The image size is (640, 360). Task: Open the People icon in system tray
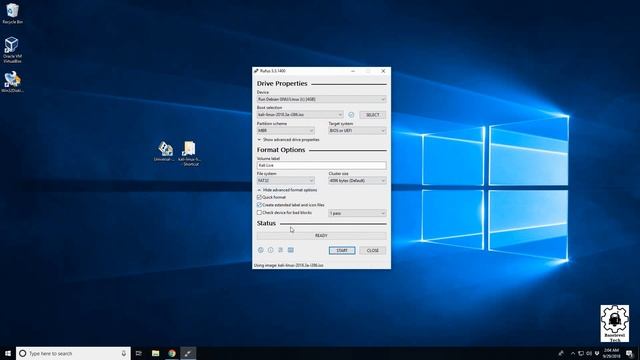(x=561, y=353)
